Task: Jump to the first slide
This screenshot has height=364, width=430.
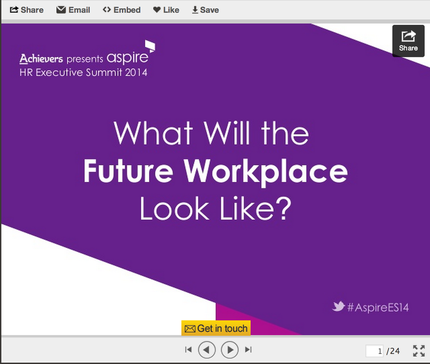Action: (188, 350)
